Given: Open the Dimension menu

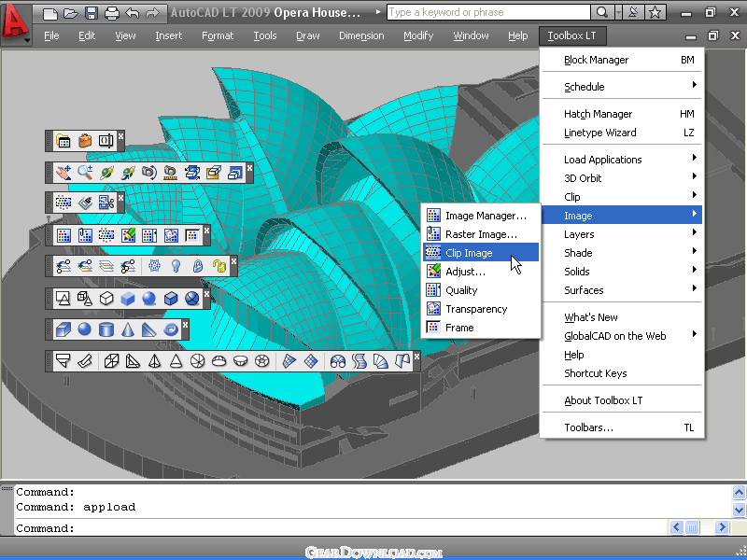Looking at the screenshot, I should 361,35.
